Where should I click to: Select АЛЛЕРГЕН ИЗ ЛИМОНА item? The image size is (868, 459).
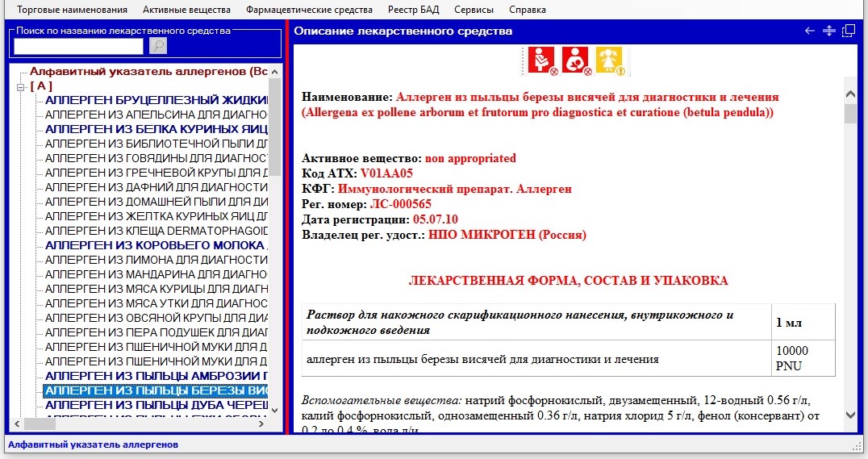(x=156, y=260)
